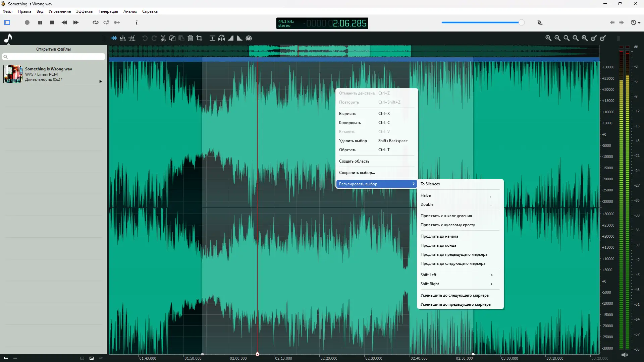The width and height of the screenshot is (644, 362).
Task: Click Сохранить выбор... entry
Action: [x=357, y=173]
